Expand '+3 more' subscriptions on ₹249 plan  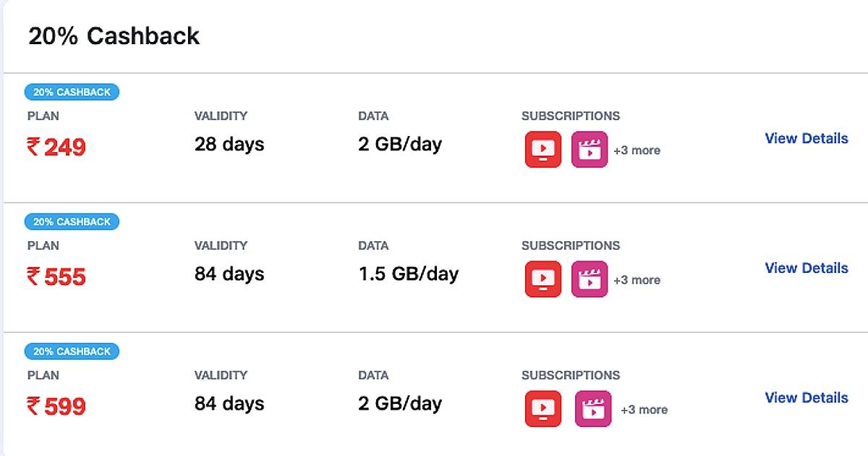pos(637,151)
